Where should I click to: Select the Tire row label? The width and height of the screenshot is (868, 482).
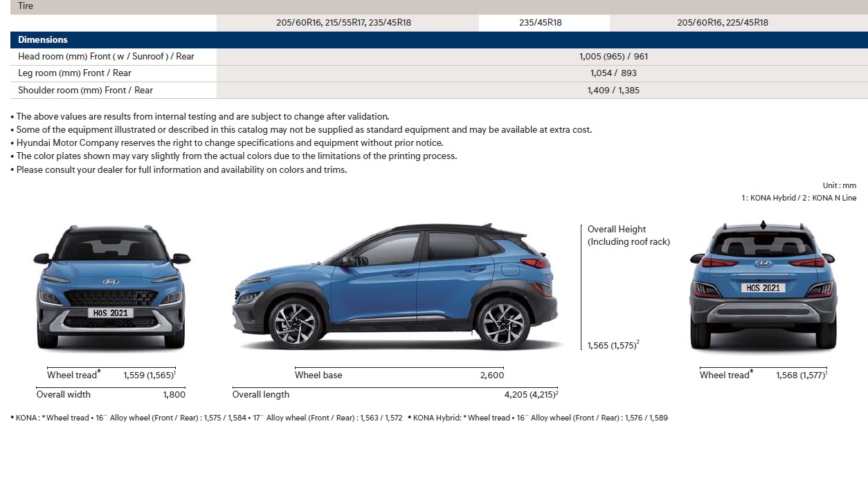[x=26, y=6]
